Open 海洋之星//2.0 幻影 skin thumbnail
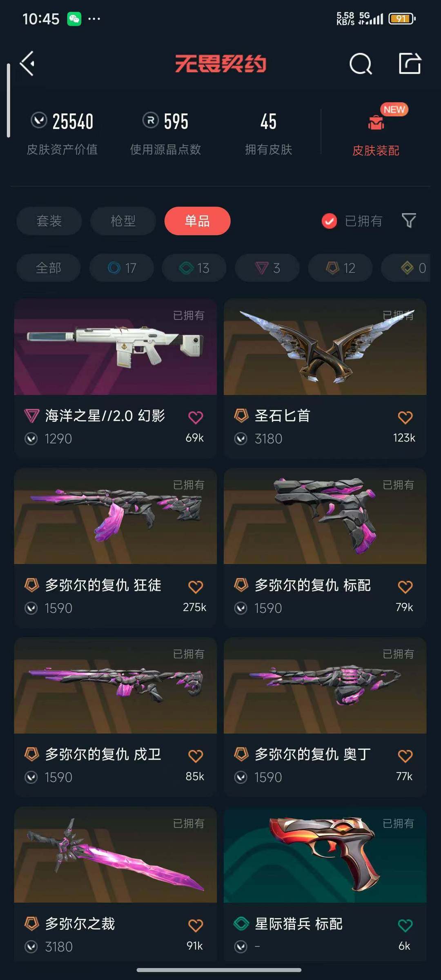The image size is (441, 980). pos(116,347)
